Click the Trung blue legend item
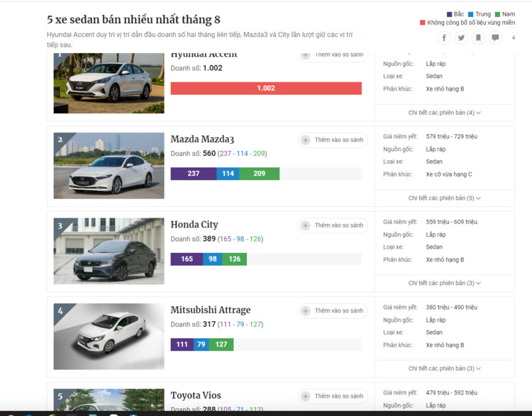This screenshot has width=532, height=416. 480,14
